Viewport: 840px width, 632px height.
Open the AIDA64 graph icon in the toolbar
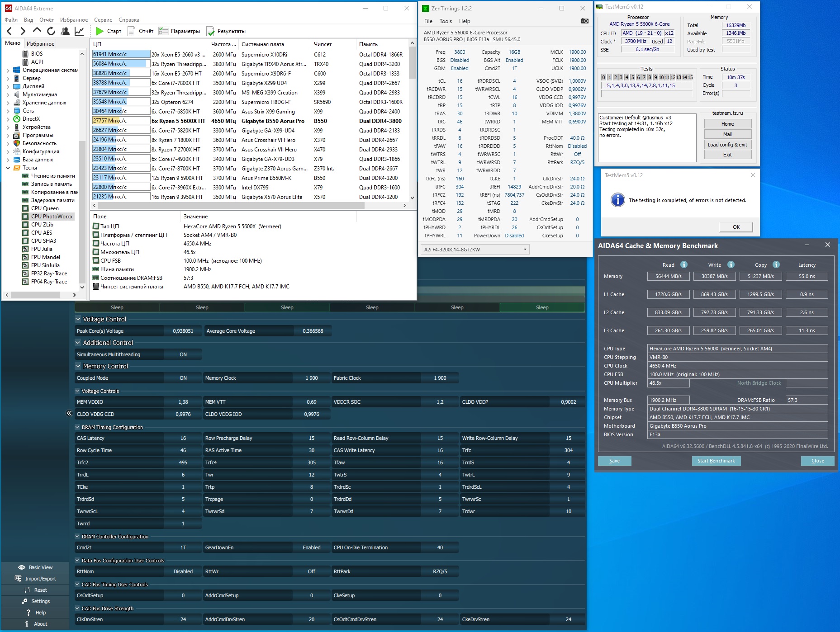click(x=79, y=31)
